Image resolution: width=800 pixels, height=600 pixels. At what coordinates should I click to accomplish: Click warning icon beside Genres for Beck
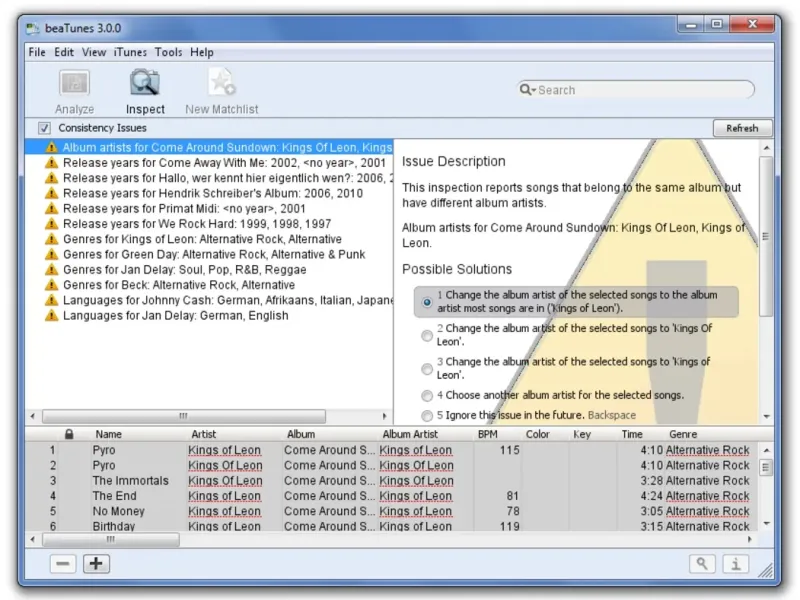(52, 285)
